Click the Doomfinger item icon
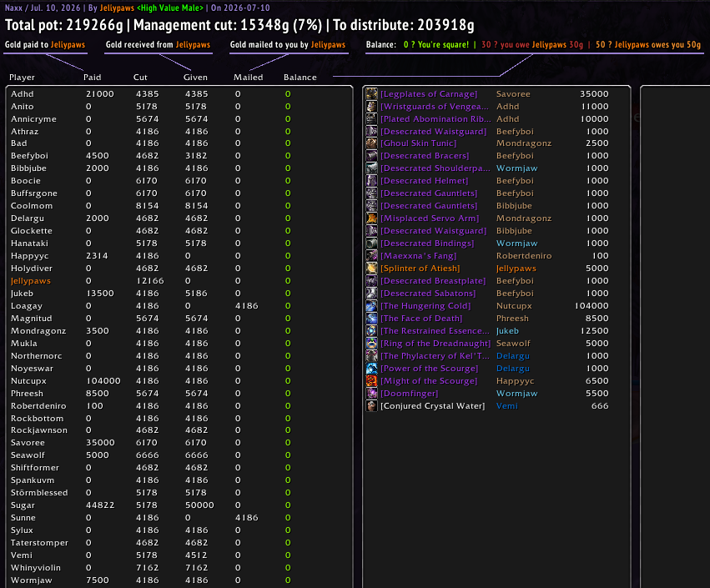Image resolution: width=710 pixels, height=588 pixels. [x=372, y=394]
